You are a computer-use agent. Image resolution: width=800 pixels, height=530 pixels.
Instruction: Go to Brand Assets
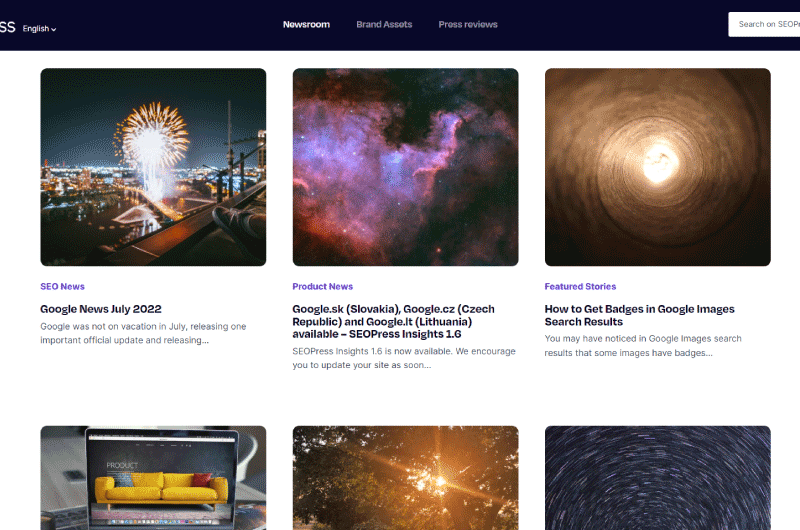coord(384,24)
